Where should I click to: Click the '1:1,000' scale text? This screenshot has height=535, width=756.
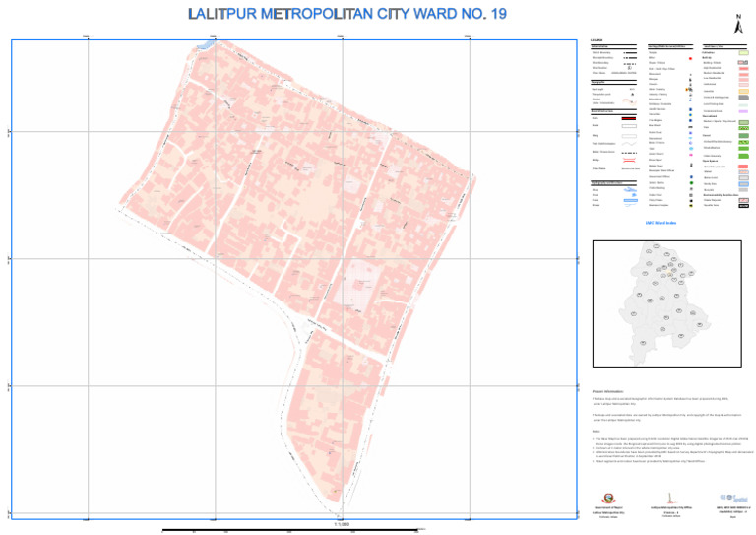342,524
